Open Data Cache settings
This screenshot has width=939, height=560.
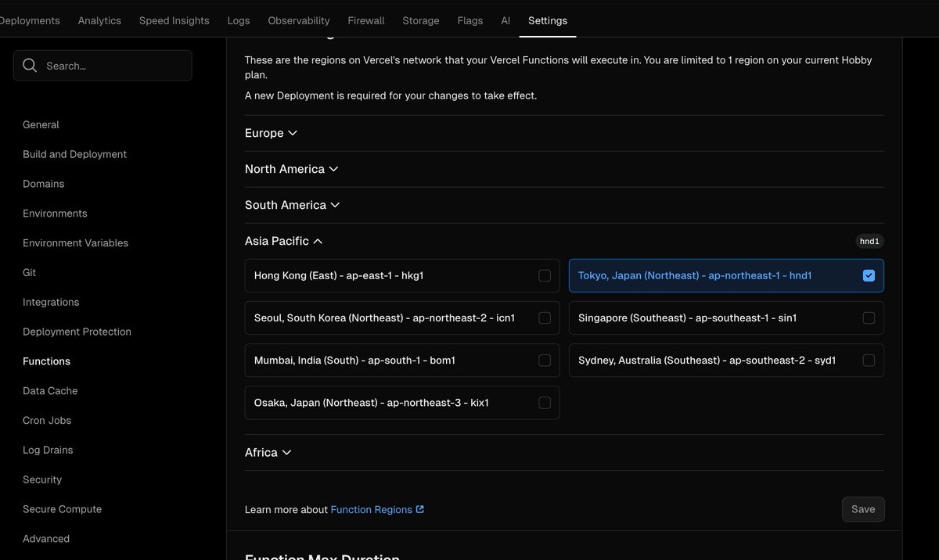point(50,391)
